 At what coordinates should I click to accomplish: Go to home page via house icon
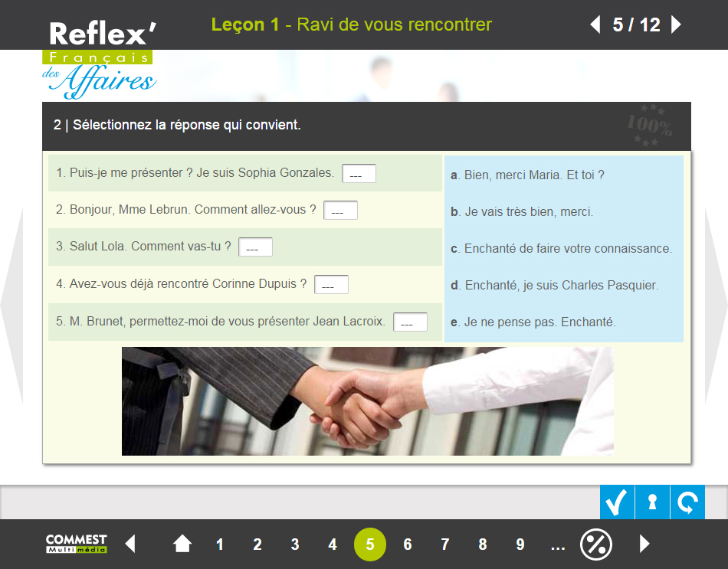tap(182, 544)
